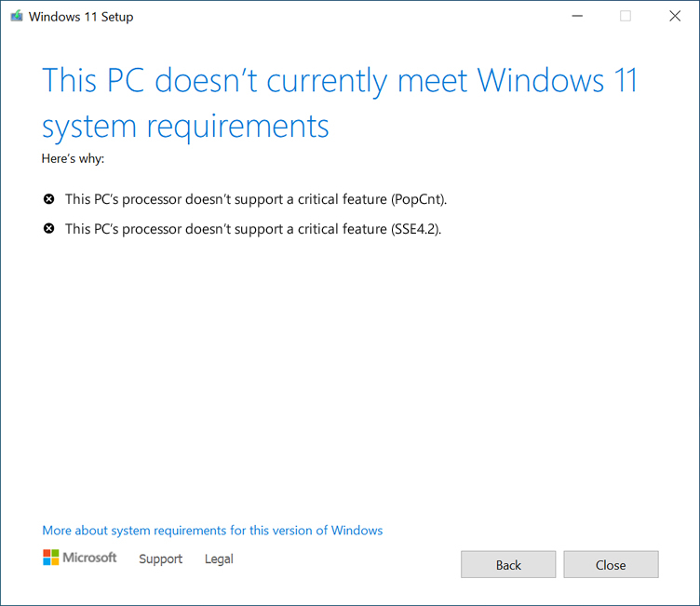This screenshot has width=700, height=606.
Task: Minimize the Windows 11 Setup window
Action: [577, 16]
